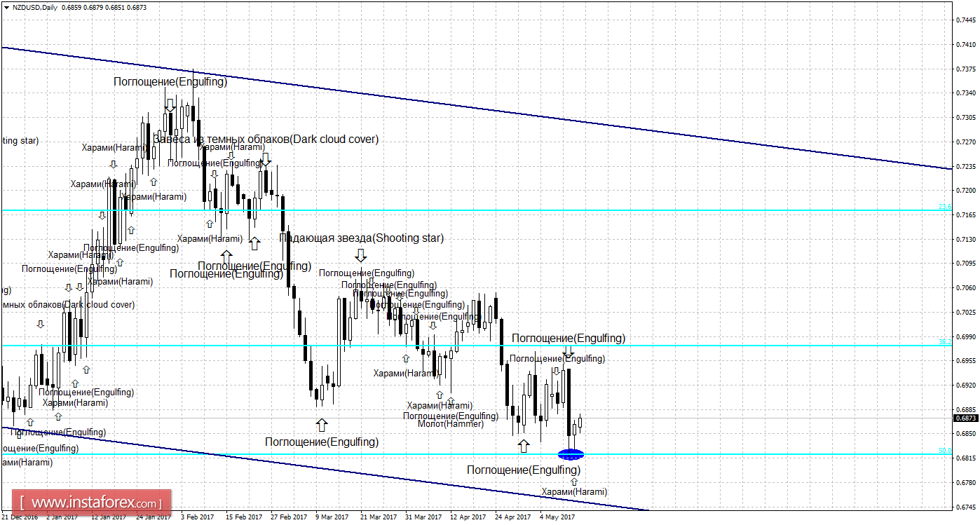Viewport: 980px width, 525px height.
Task: Click price axis value 0.7235
Action: [x=966, y=167]
